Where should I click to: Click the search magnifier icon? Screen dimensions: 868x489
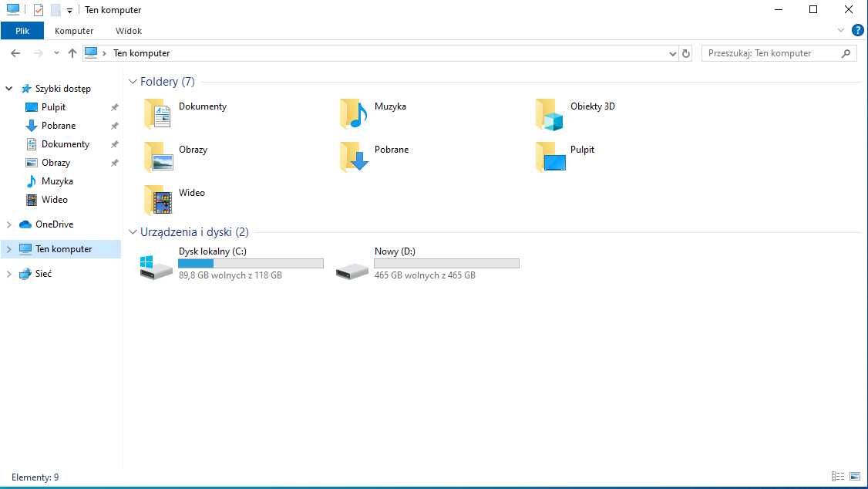pyautogui.click(x=846, y=53)
